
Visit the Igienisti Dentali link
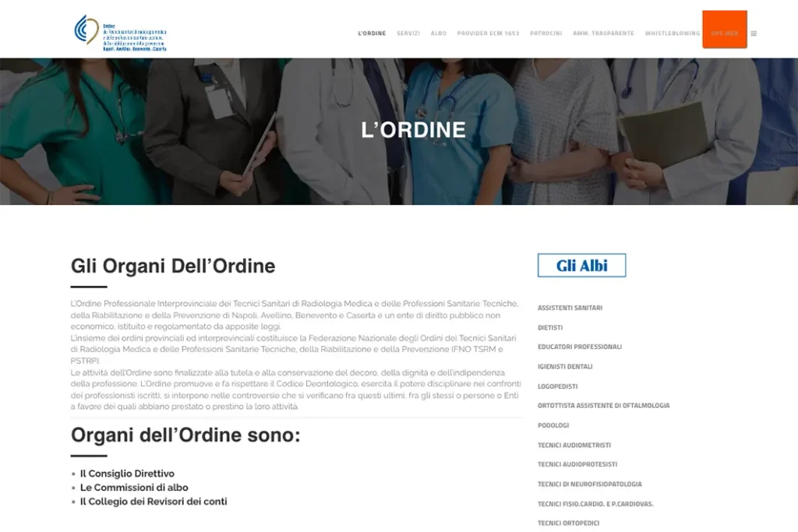(565, 367)
